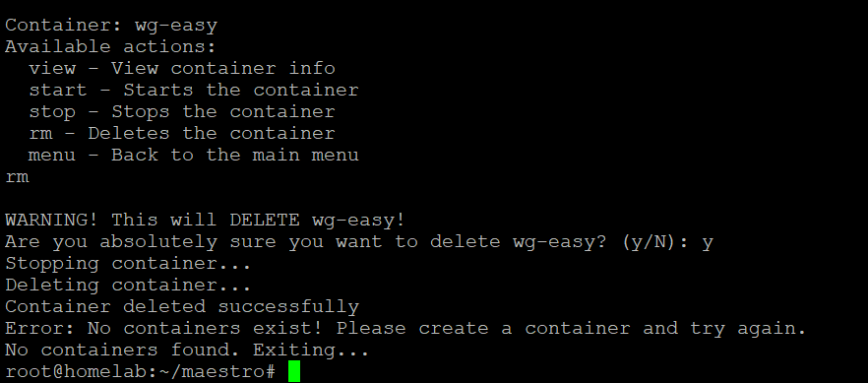Select the 'start - Starts the container' option
Image resolution: width=868 pixels, height=383 pixels.
[194, 91]
